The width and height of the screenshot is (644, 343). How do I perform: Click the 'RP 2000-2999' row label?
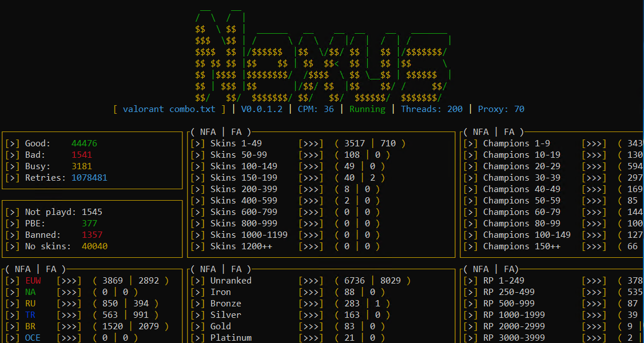pyautogui.click(x=514, y=326)
